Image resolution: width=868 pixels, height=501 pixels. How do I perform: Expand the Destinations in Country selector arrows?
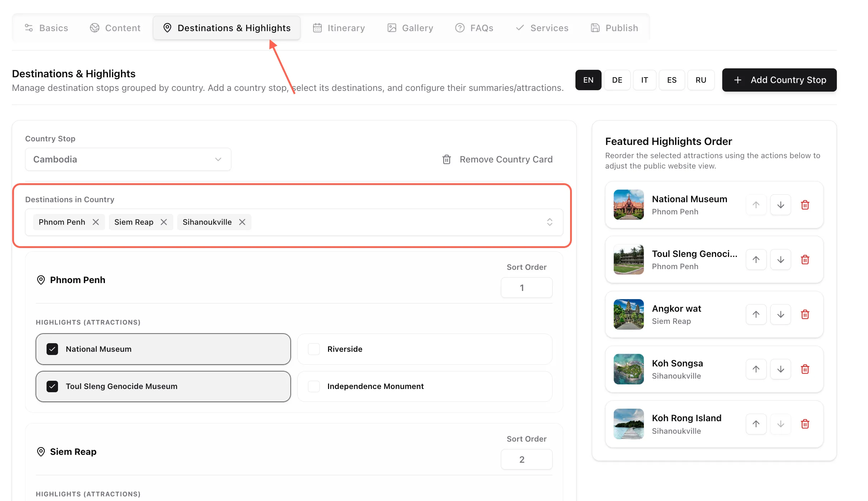pos(550,222)
